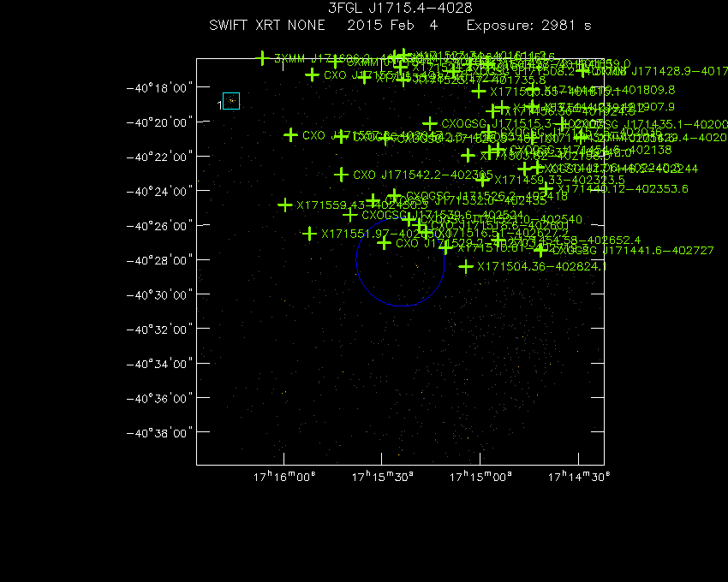Click the X171440.12-402353.6 source label
The image size is (728, 582).
623,189
